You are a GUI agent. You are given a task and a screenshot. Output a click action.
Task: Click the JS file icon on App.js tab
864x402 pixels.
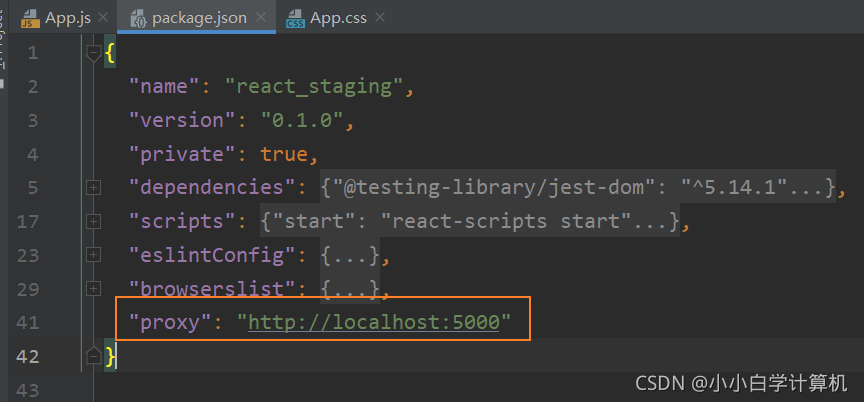(30, 19)
